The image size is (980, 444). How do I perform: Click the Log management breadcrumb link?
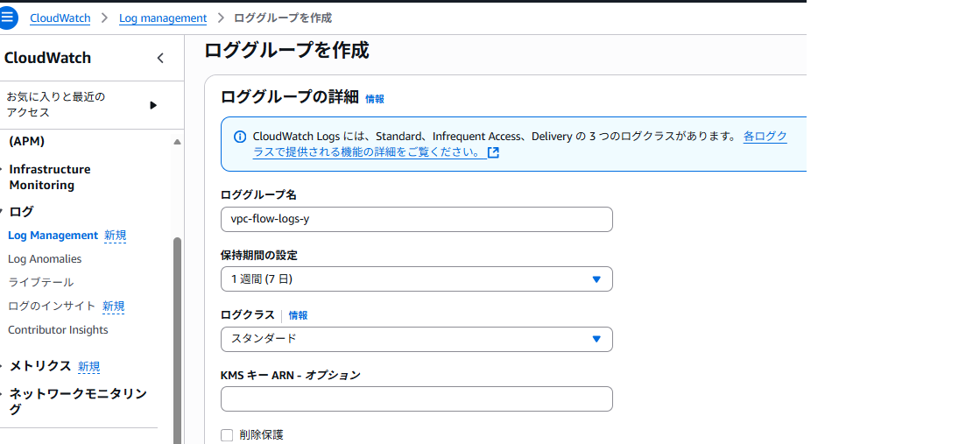click(x=163, y=18)
